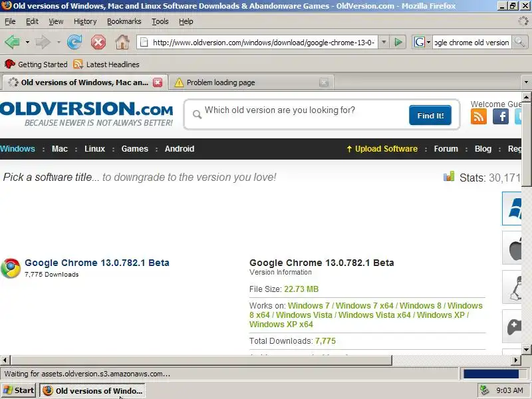532x399 pixels.
Task: Open the list all tabs dropdown
Action: click(526, 82)
